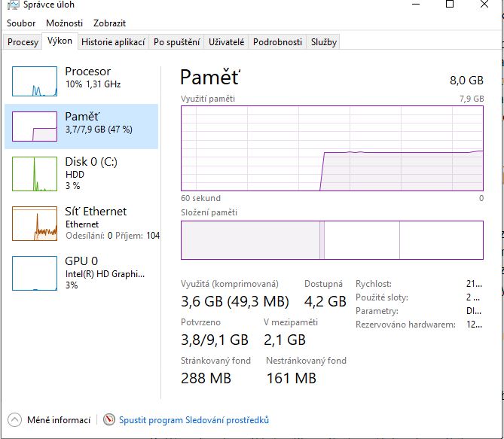
Task: Switch to the Historie aplikací tab
Action: pyautogui.click(x=113, y=42)
